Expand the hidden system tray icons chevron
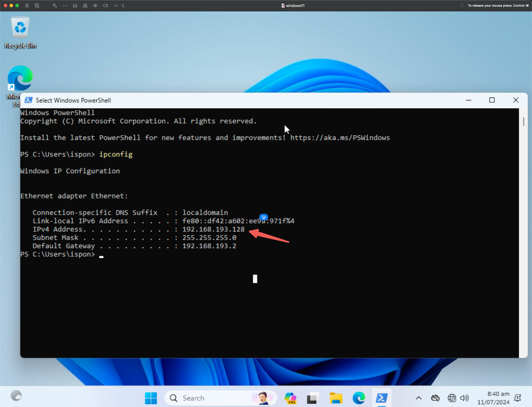 [419, 398]
